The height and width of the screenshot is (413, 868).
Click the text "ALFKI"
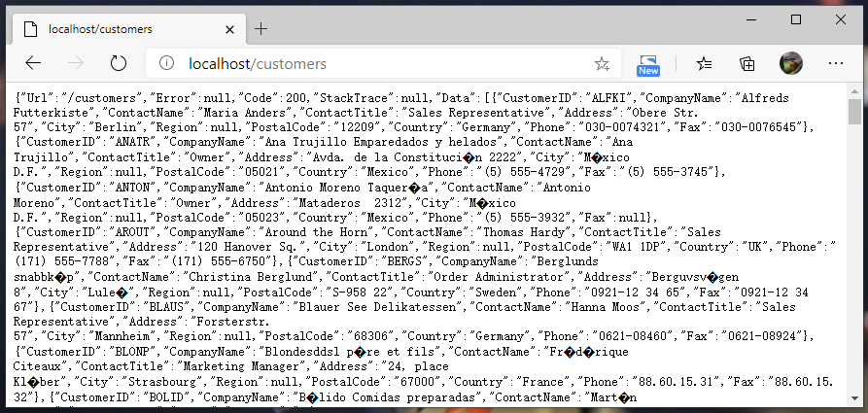609,98
